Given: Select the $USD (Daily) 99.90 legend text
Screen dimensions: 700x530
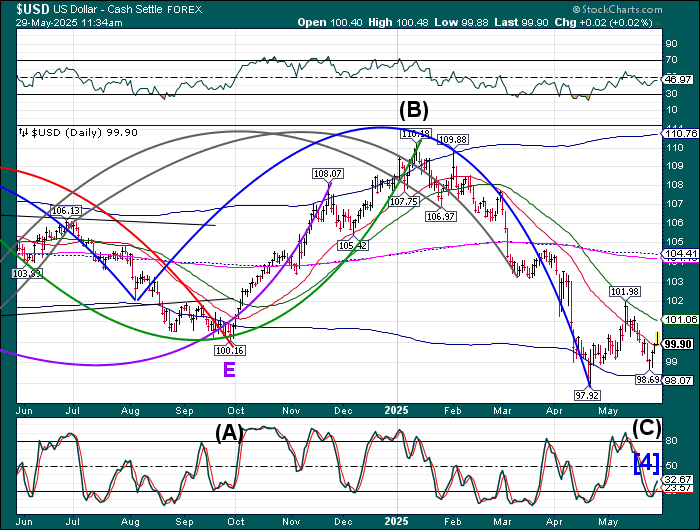Looking at the screenshot, I should (x=84, y=132).
